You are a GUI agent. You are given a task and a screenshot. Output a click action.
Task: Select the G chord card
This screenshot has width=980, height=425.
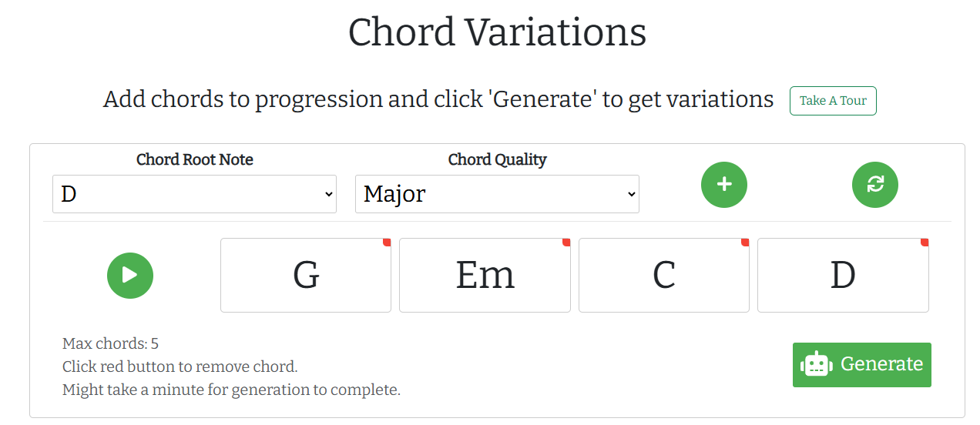[x=306, y=276]
